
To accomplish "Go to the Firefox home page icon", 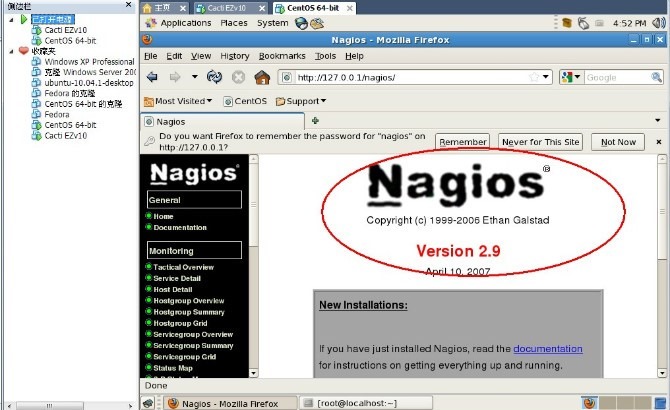I will click(262, 77).
